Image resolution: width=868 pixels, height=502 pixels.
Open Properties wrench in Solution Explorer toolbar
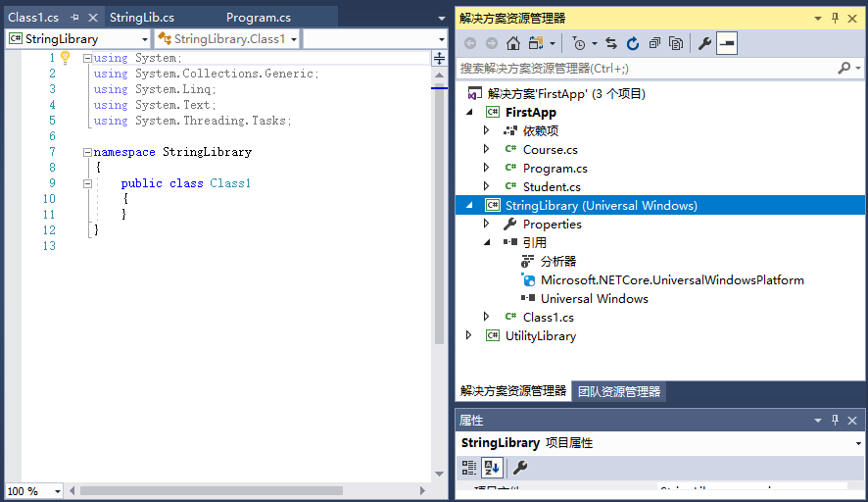[x=704, y=43]
